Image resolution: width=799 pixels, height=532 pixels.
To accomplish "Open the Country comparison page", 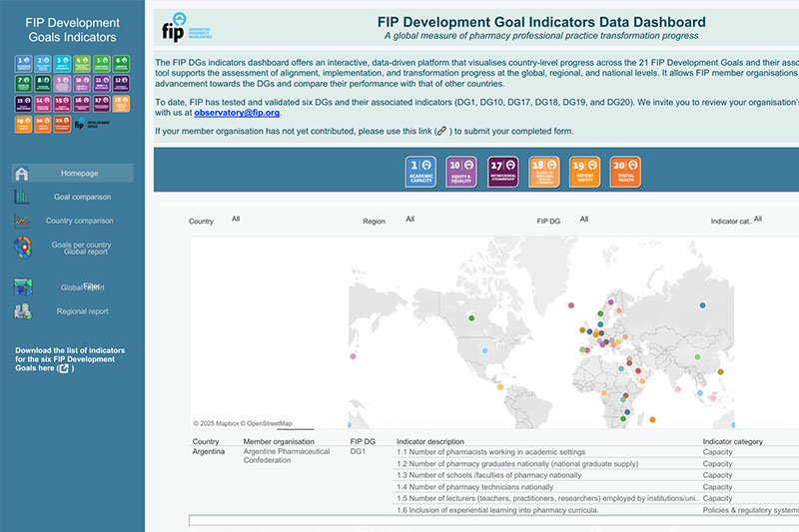I will (80, 221).
